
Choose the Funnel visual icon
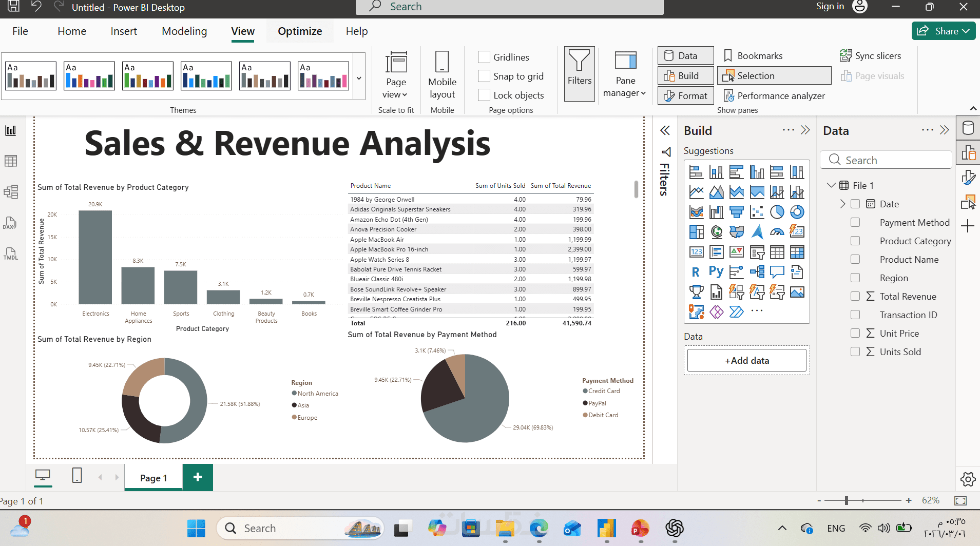(737, 212)
